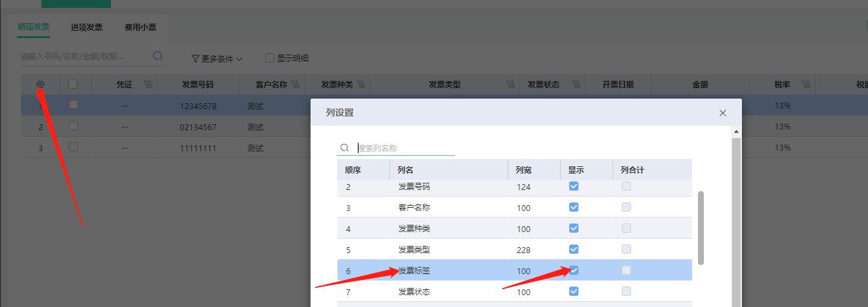This screenshot has width=868, height=307.
Task: Select 发票种类 row in column list
Action: pyautogui.click(x=515, y=228)
